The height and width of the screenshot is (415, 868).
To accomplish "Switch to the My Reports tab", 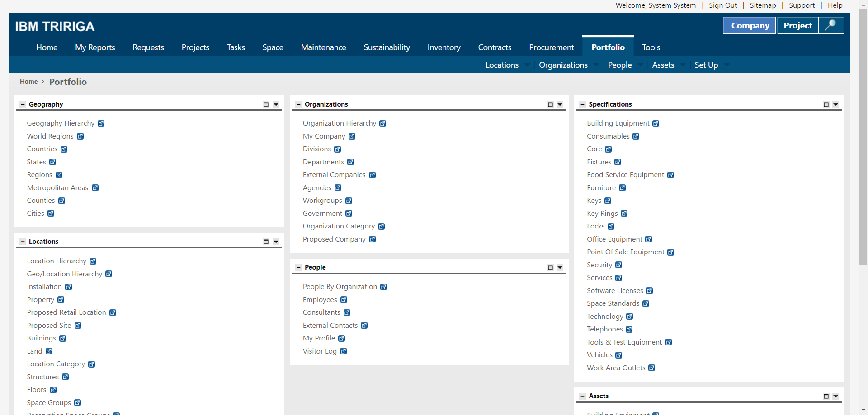I will click(95, 47).
